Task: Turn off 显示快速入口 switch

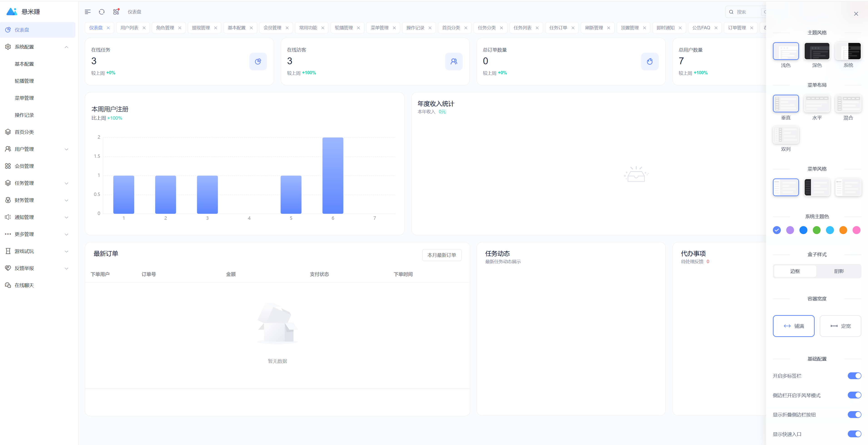Action: [854, 434]
